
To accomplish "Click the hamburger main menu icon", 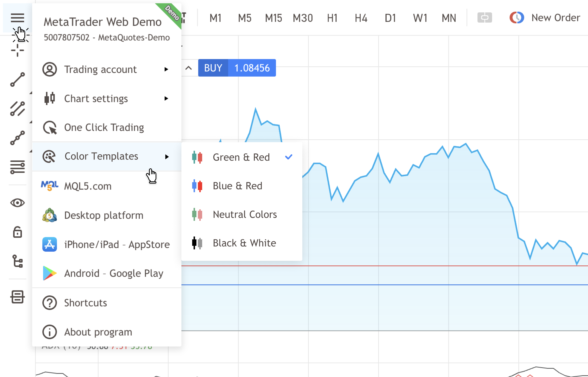I will point(17,18).
